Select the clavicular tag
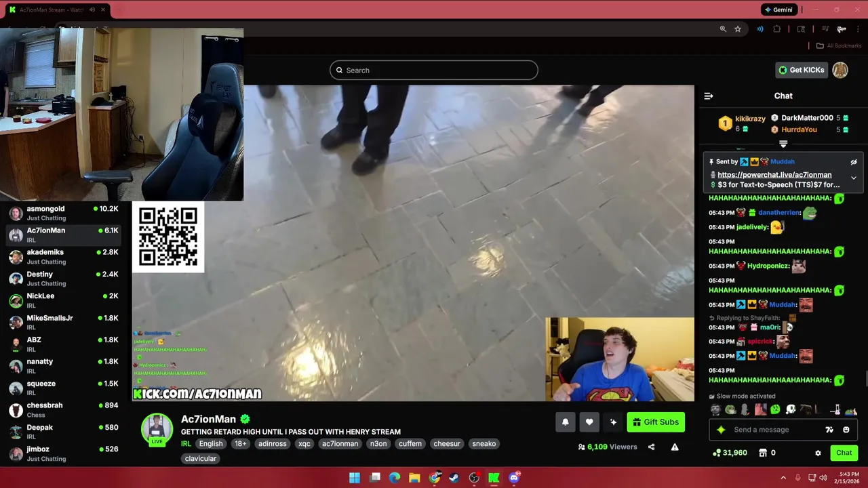This screenshot has height=488, width=868. click(201, 459)
